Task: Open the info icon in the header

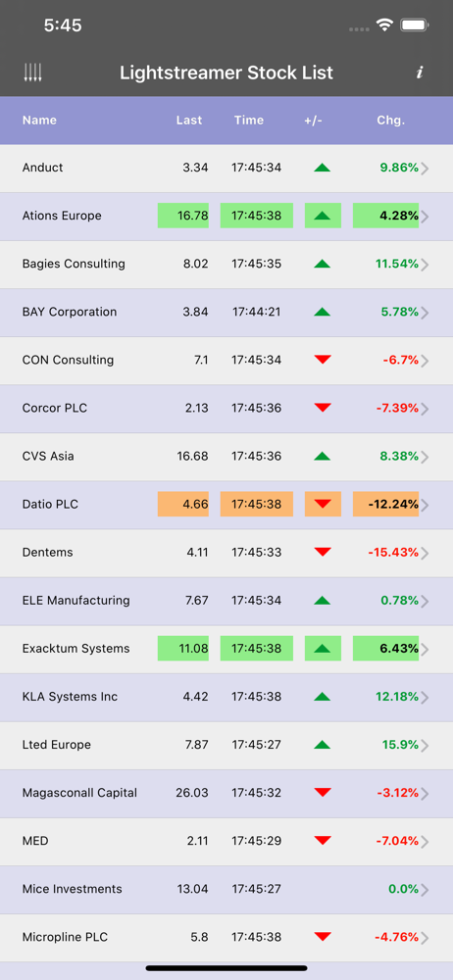Action: point(420,73)
